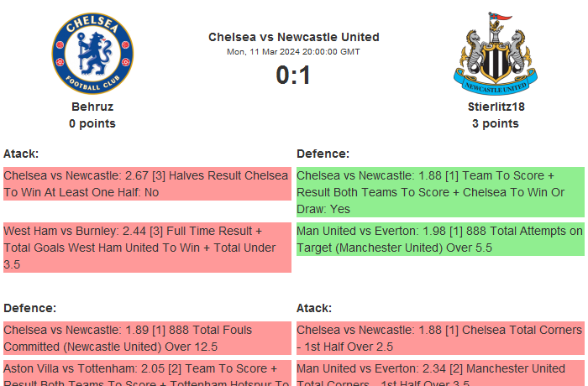This screenshot has width=588, height=386.
Task: Open the Behruz player name
Action: coord(92,107)
